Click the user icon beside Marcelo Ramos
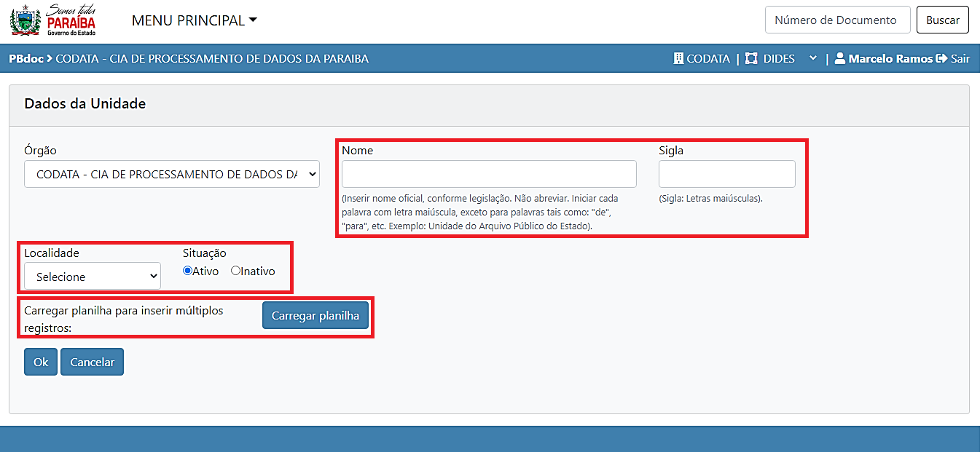This screenshot has height=452, width=980. pos(840,58)
